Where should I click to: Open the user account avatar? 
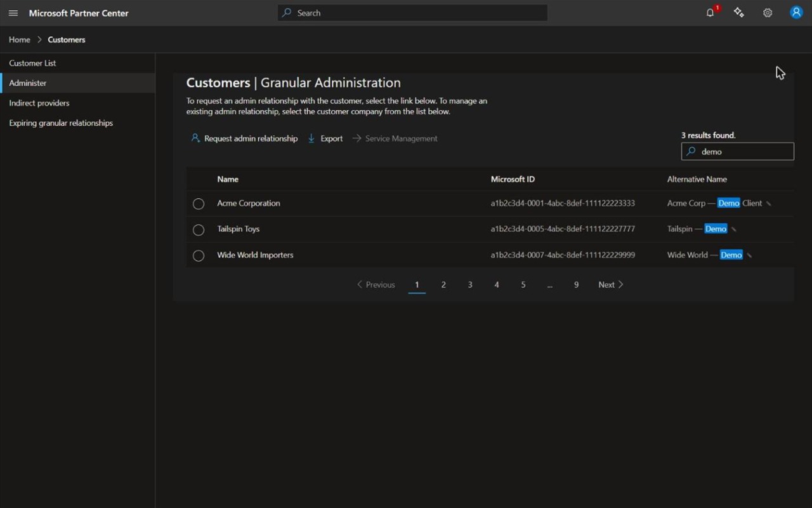(796, 13)
